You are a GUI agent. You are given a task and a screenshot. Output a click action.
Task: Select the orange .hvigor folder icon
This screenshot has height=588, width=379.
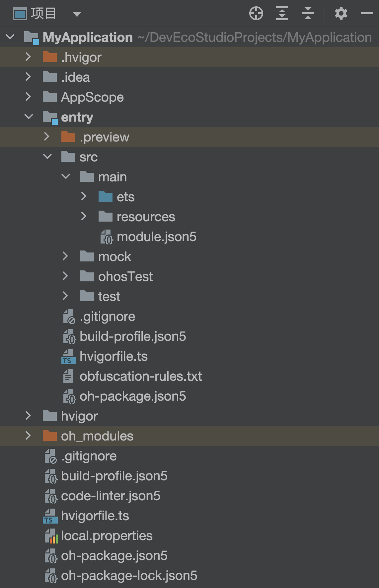click(x=50, y=57)
